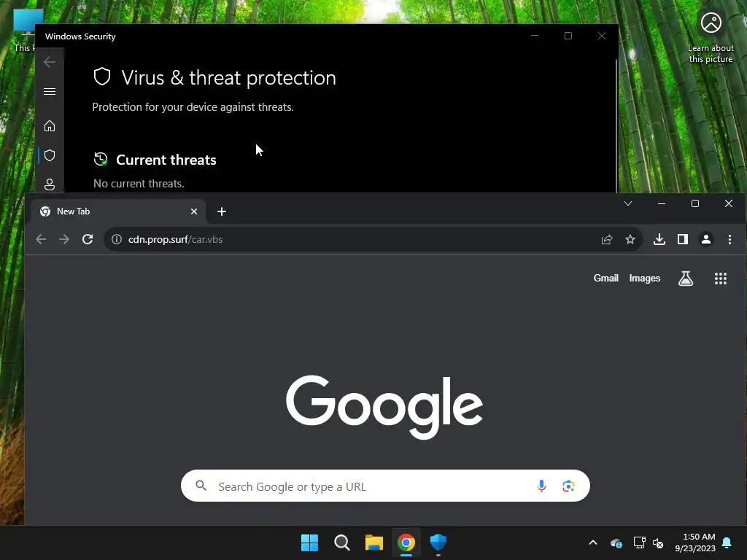The height and width of the screenshot is (560, 747).
Task: Click the Google search box
Action: pos(385,486)
